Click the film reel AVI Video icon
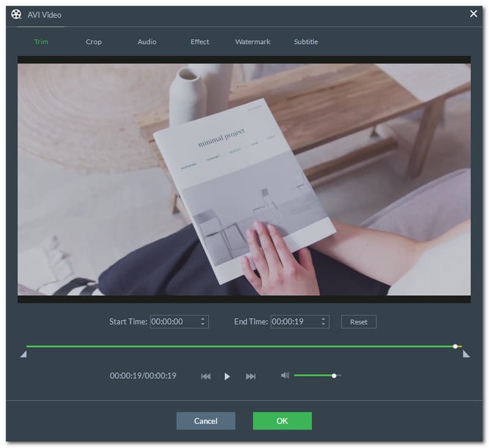489x448 pixels. [x=17, y=14]
